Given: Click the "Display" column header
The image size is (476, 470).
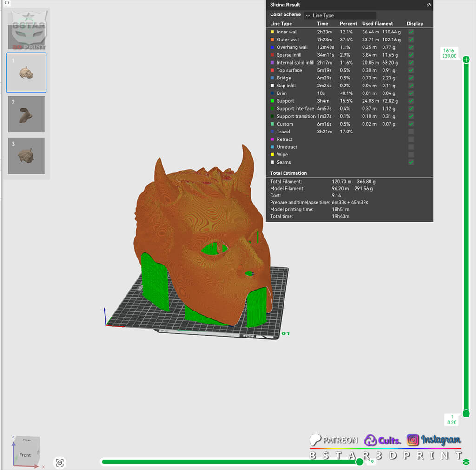Looking at the screenshot, I should pos(415,23).
